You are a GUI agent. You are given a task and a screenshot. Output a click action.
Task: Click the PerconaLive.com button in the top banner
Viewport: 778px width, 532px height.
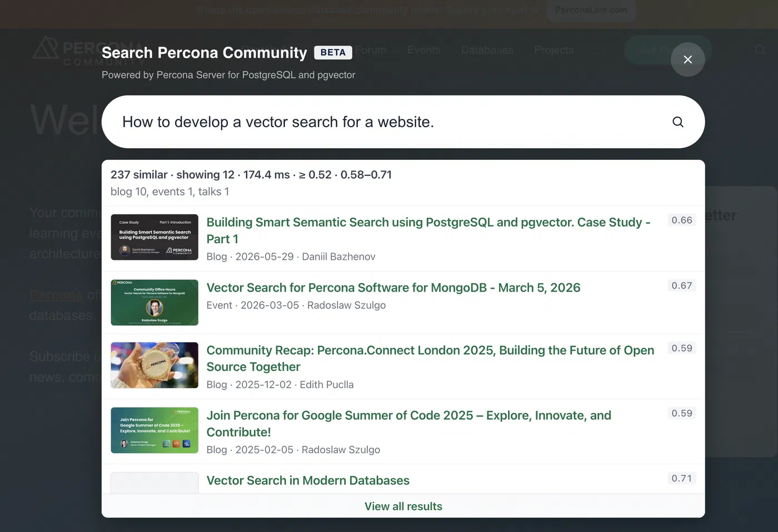pos(591,10)
